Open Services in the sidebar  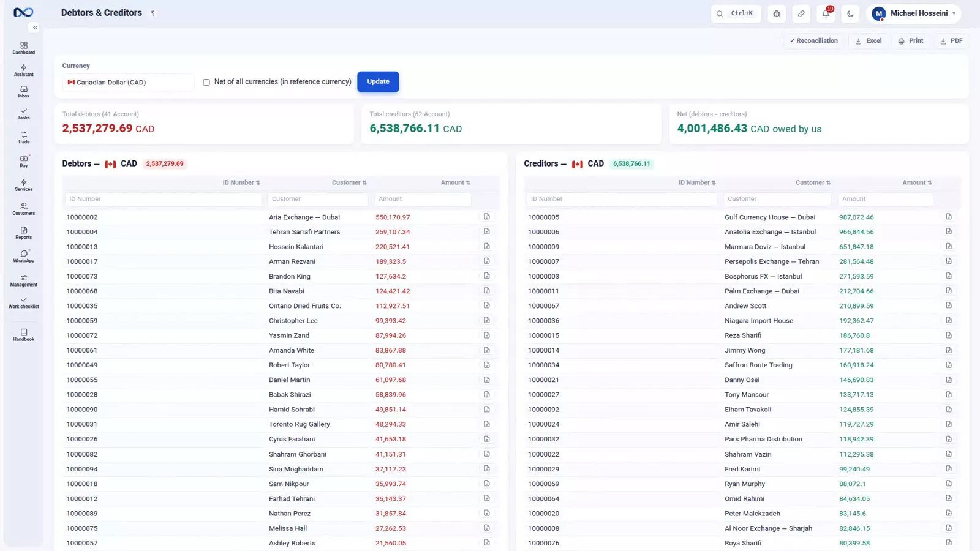24,185
